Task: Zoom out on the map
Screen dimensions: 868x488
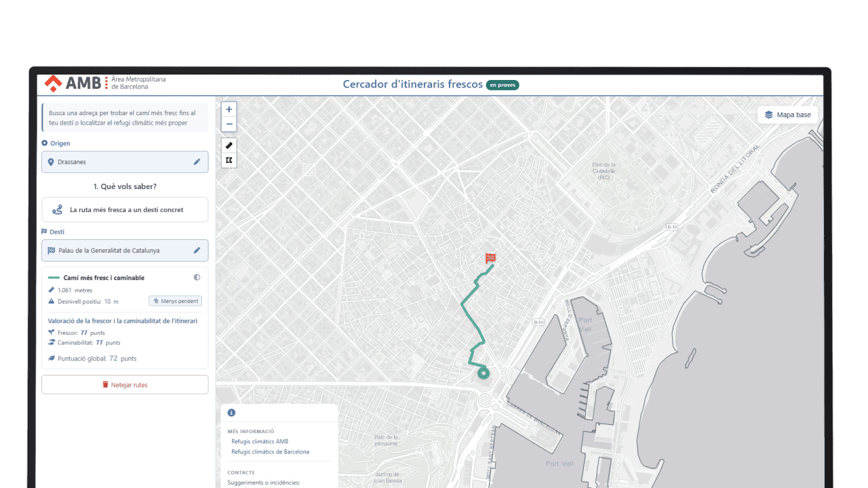Action: [x=229, y=124]
